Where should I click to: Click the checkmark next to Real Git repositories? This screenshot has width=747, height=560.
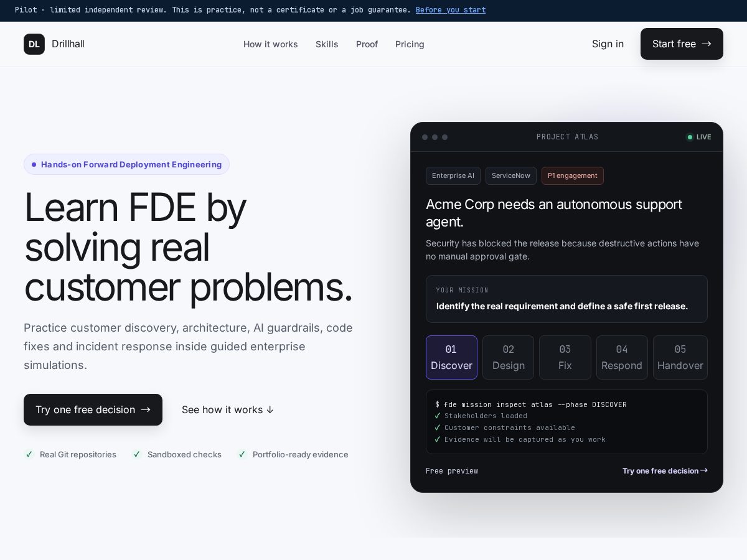29,454
